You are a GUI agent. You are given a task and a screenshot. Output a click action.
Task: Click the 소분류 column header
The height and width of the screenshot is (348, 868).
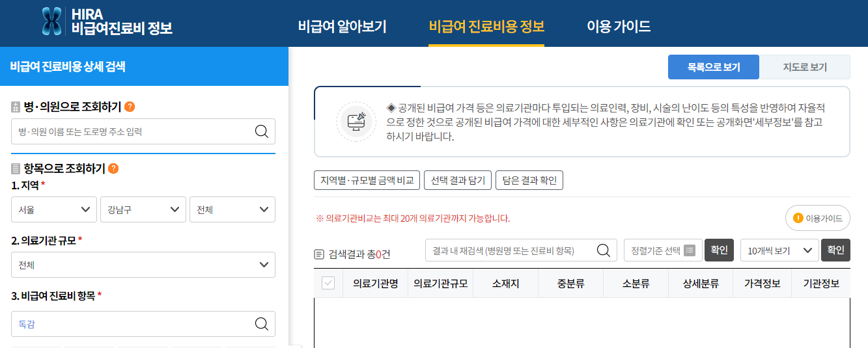pyautogui.click(x=636, y=284)
